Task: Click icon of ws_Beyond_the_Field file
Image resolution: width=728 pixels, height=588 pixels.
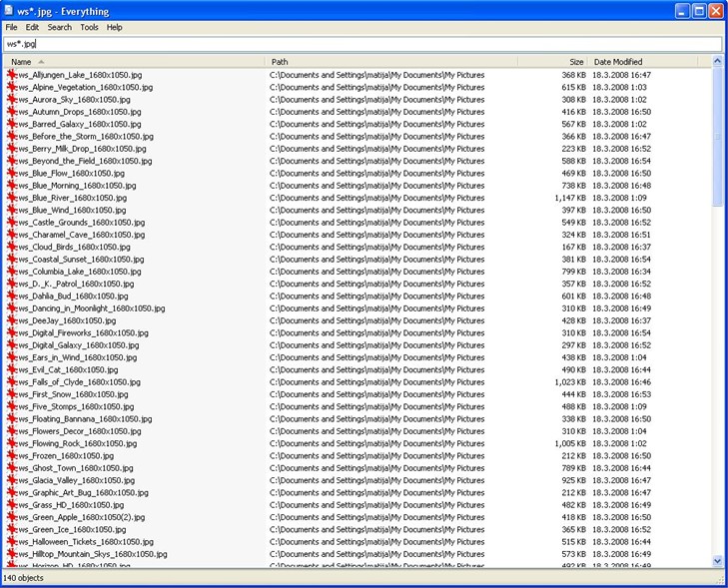Action: pyautogui.click(x=12, y=161)
